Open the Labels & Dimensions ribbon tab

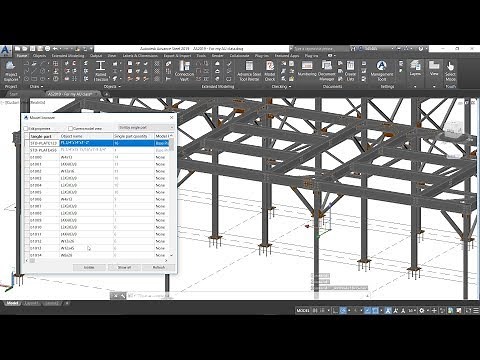click(x=140, y=56)
